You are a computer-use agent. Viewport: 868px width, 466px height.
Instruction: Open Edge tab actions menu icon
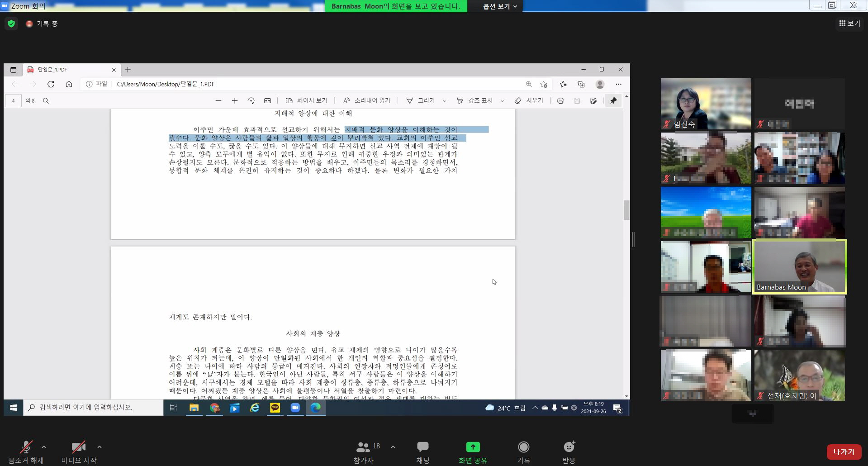tap(13, 70)
